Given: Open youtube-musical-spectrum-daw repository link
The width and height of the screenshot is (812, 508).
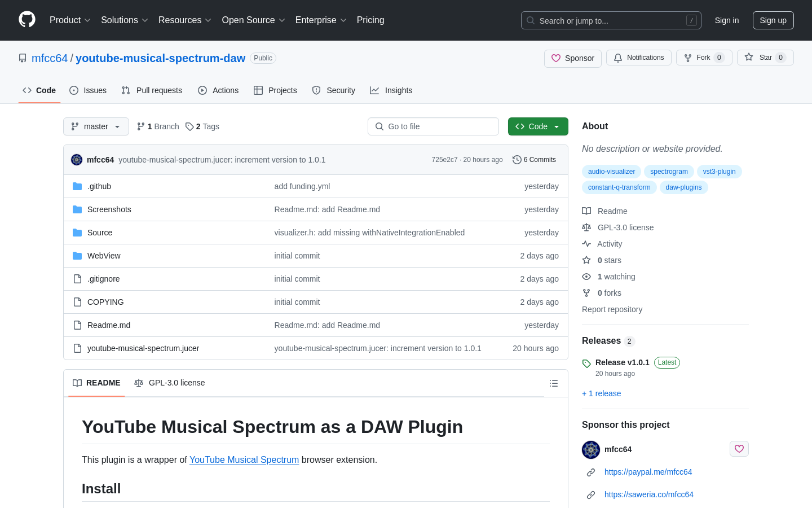Looking at the screenshot, I should tap(160, 58).
